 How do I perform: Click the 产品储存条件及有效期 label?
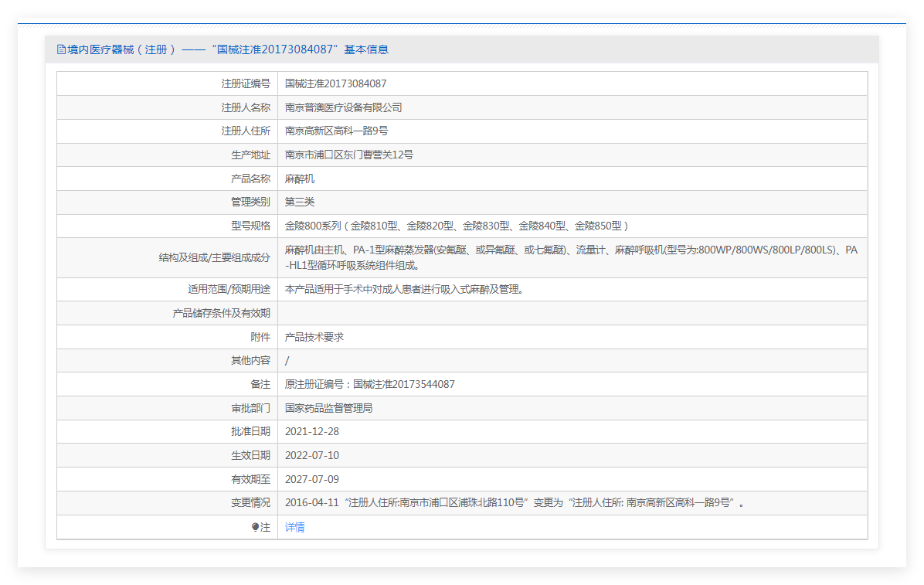click(222, 313)
